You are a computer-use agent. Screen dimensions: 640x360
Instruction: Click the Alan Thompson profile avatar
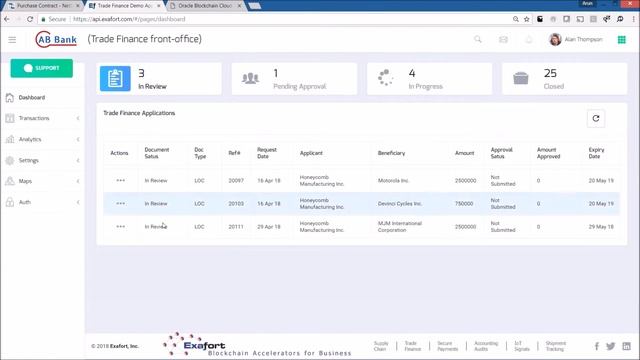coord(555,39)
